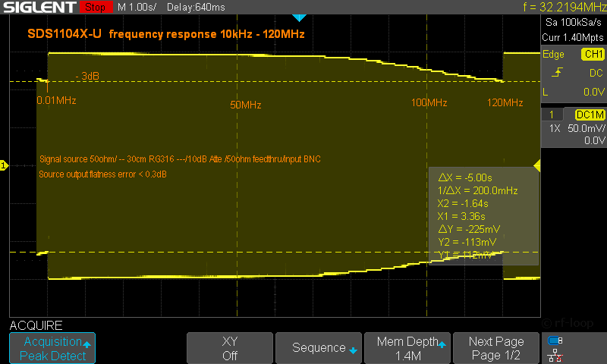The width and height of the screenshot is (607, 364).
Task: Click the X2 = -1.64s cursor value
Action: 463,203
